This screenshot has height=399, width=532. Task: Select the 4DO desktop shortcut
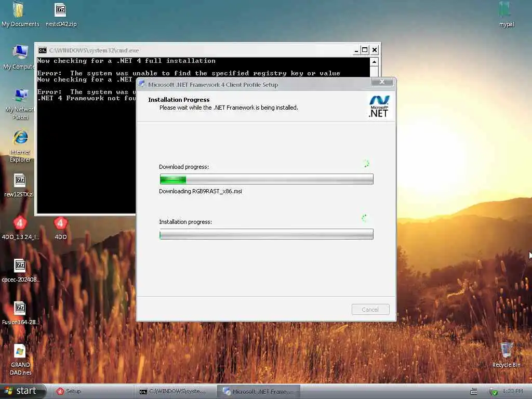(x=60, y=228)
